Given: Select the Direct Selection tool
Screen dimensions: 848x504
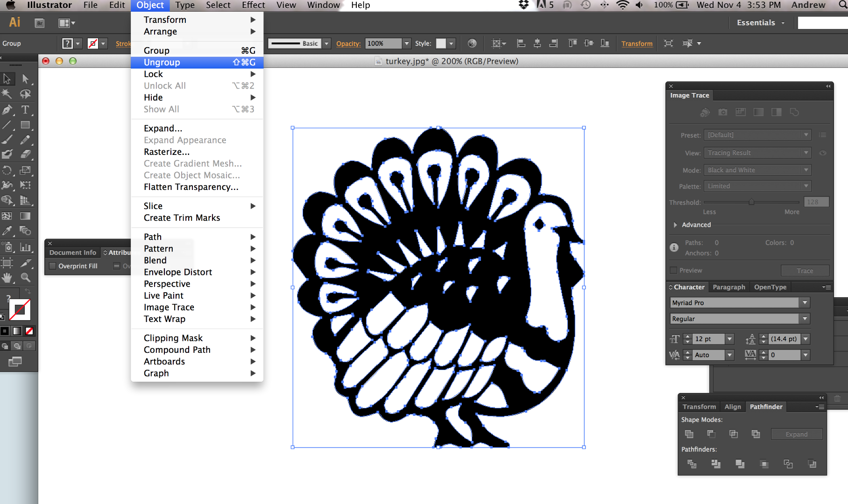Looking at the screenshot, I should pos(26,79).
